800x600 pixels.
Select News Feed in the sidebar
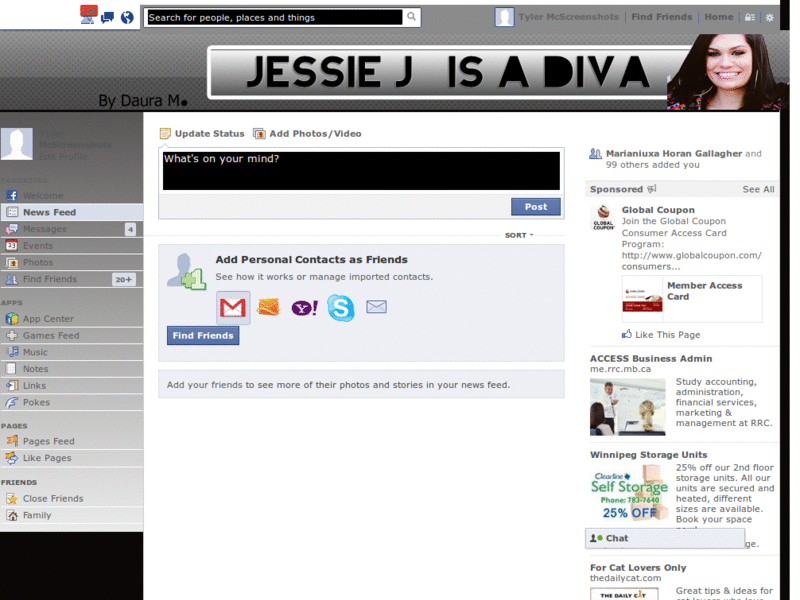pos(71,212)
